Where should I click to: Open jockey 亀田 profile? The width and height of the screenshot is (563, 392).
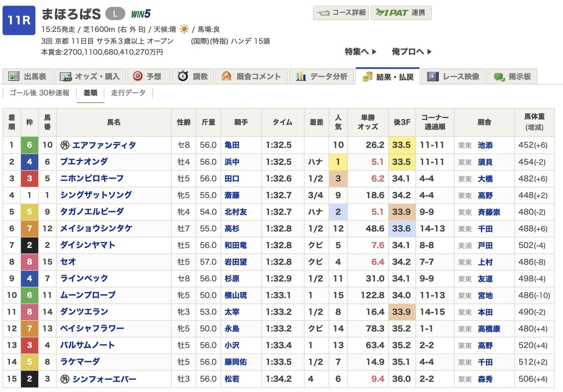232,145
